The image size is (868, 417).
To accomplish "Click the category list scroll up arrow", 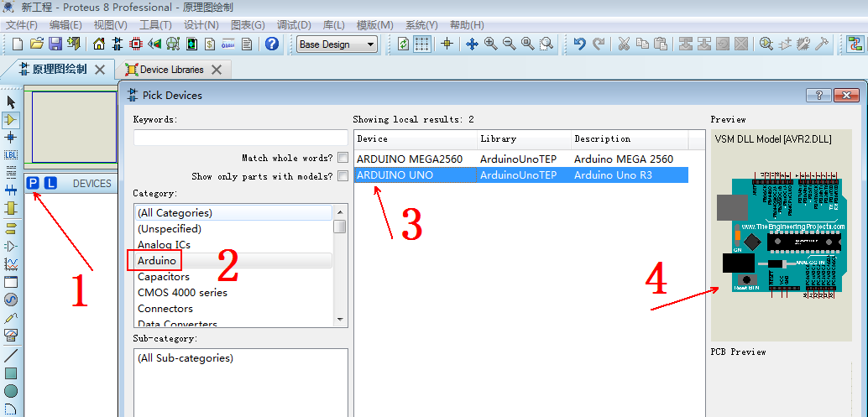I will [x=341, y=211].
